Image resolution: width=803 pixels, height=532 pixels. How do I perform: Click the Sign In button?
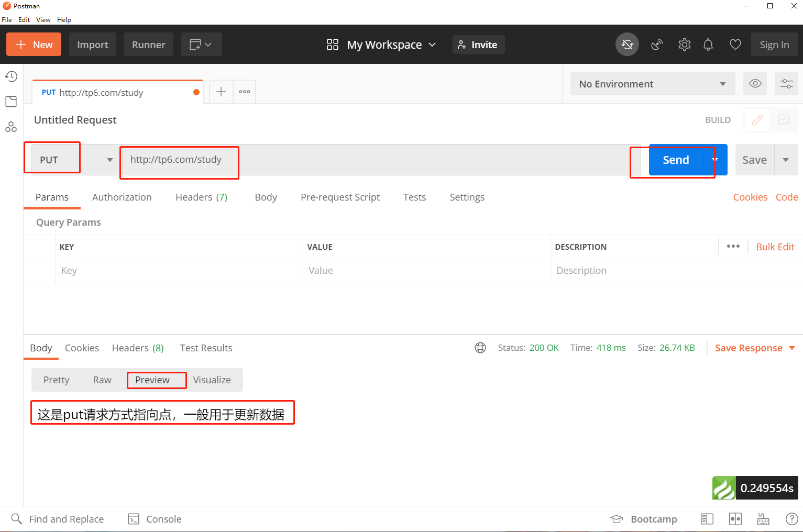774,45
